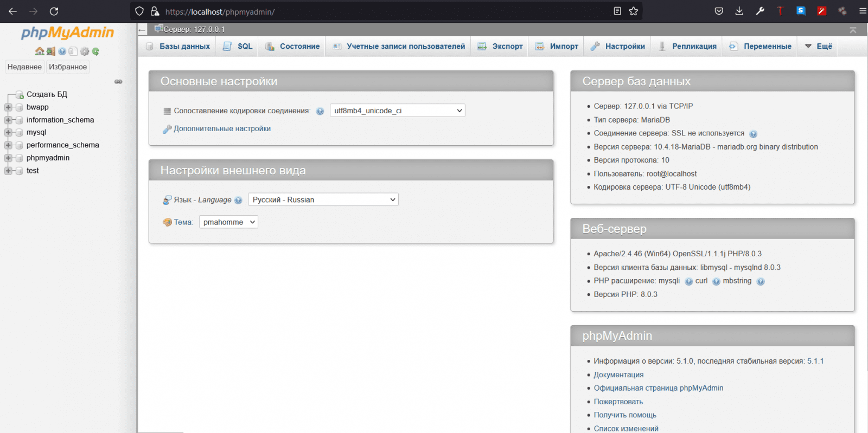Click the chain link icon in sidebar
Image resolution: width=868 pixels, height=433 pixels.
pos(118,82)
